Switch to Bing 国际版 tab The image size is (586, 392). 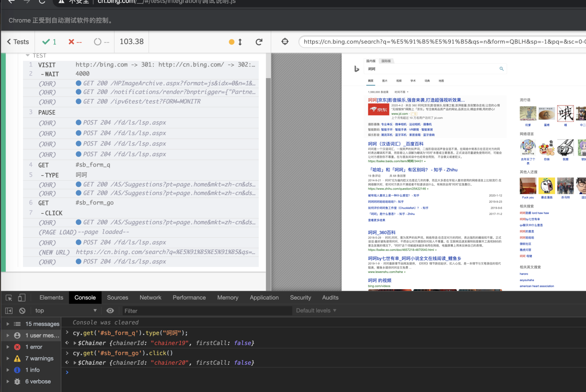386,61
